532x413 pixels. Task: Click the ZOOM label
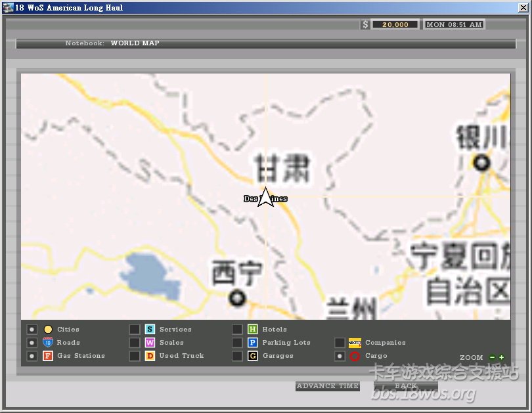pos(472,357)
